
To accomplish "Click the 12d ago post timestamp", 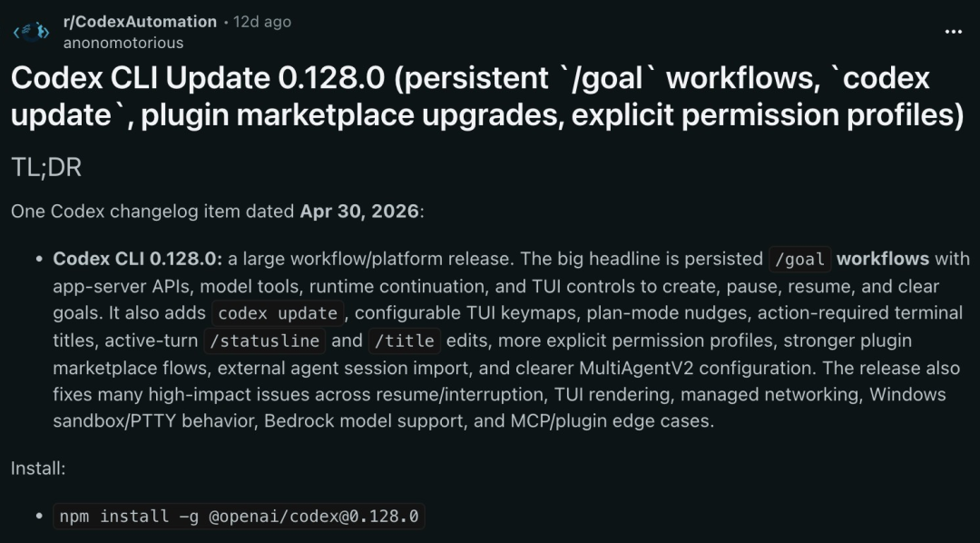I will click(x=262, y=22).
